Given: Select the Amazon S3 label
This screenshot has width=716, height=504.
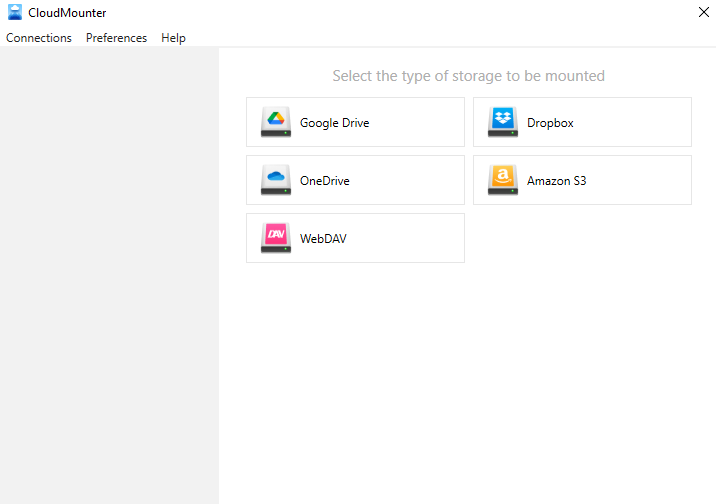Looking at the screenshot, I should 557,181.
